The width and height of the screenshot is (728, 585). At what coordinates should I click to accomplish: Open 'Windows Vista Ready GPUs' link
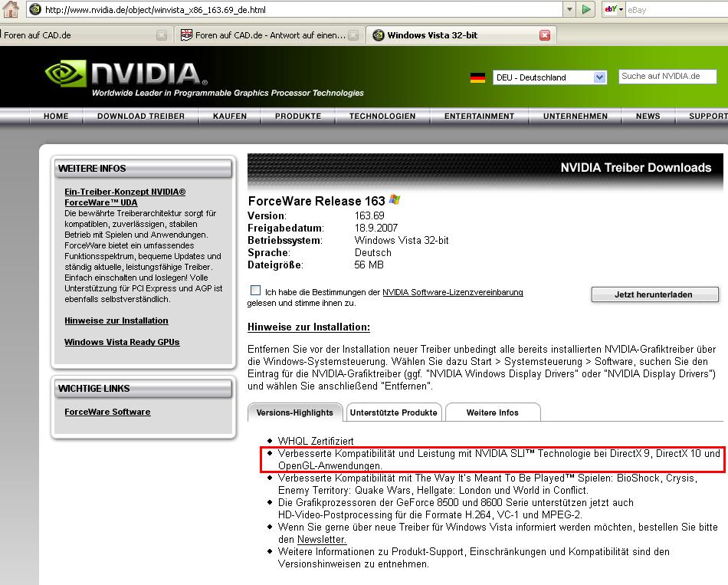[122, 342]
